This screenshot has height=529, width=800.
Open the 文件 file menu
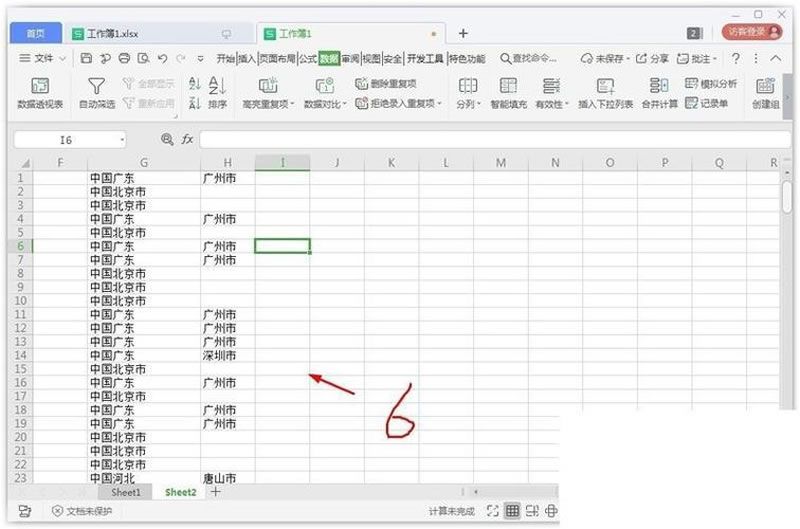click(x=43, y=58)
